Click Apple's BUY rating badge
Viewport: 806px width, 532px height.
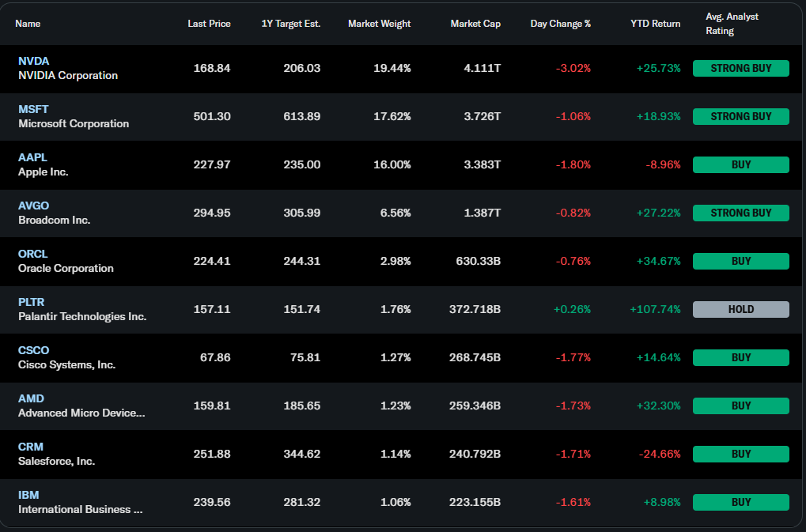coord(740,165)
